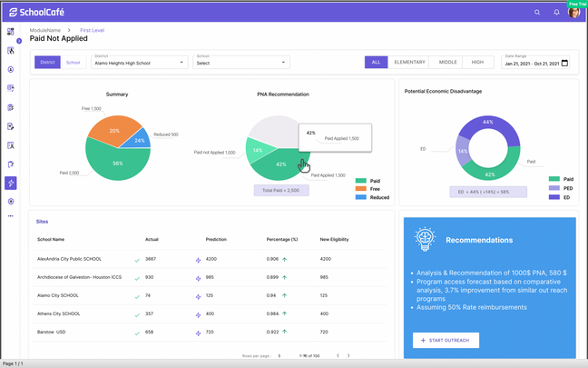This screenshot has height=368, width=588.
Task: Go to previous table page
Action: tap(338, 355)
